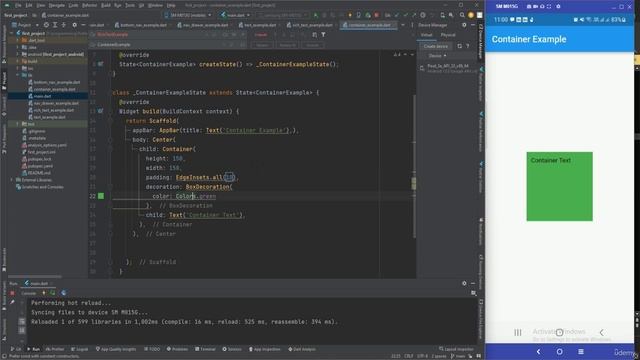Open the TODO tool window

[x=152, y=349]
